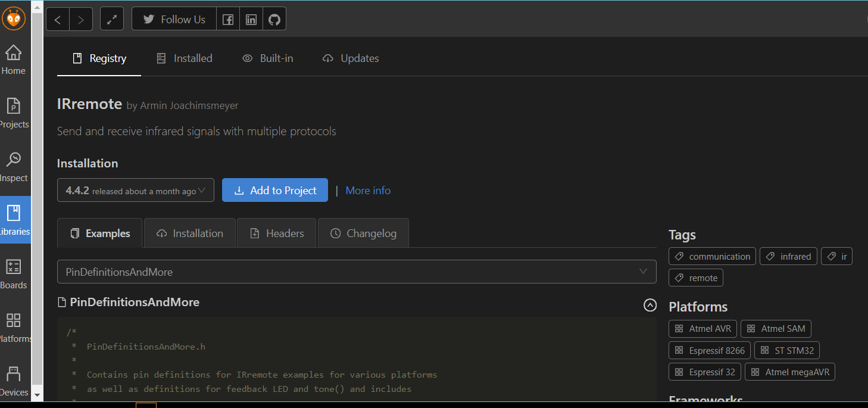Open the Facebook page icon
Viewport: 868px width, 408px height.
pos(228,19)
